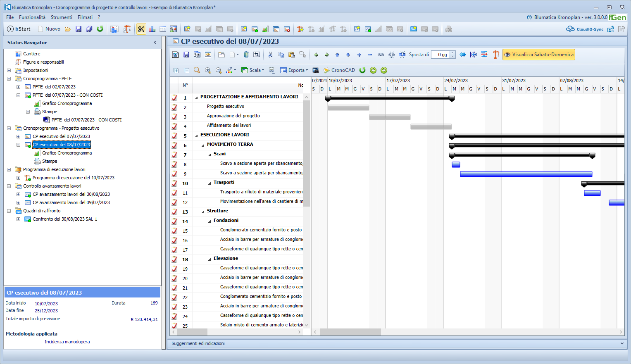
Task: Click the magnifier search icon in Gantt toolbar
Action: click(197, 70)
